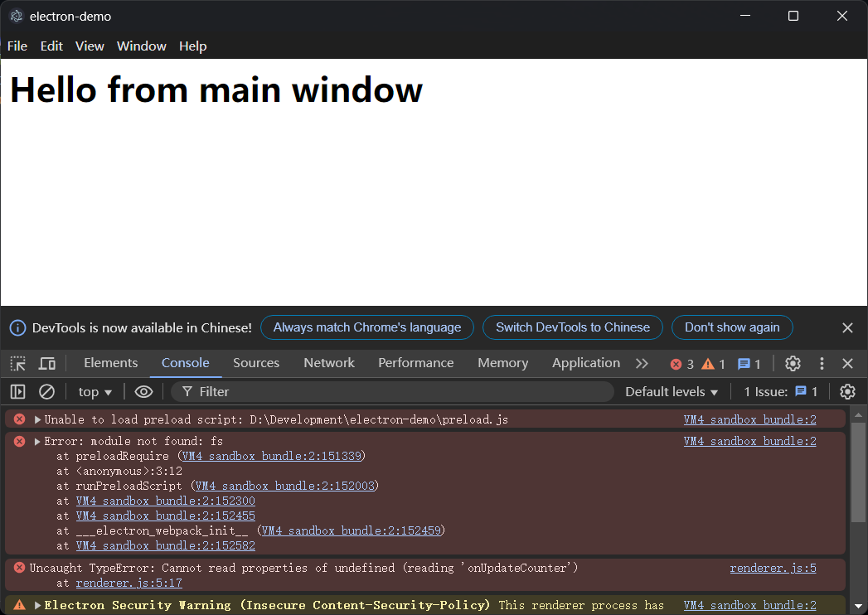
Task: Open the Default levels dropdown
Action: tap(672, 392)
